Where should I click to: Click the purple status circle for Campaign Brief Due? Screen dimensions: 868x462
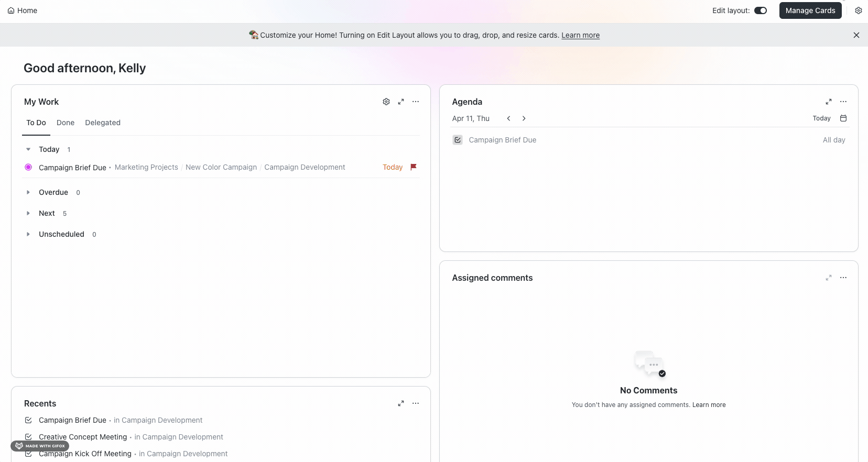click(28, 167)
